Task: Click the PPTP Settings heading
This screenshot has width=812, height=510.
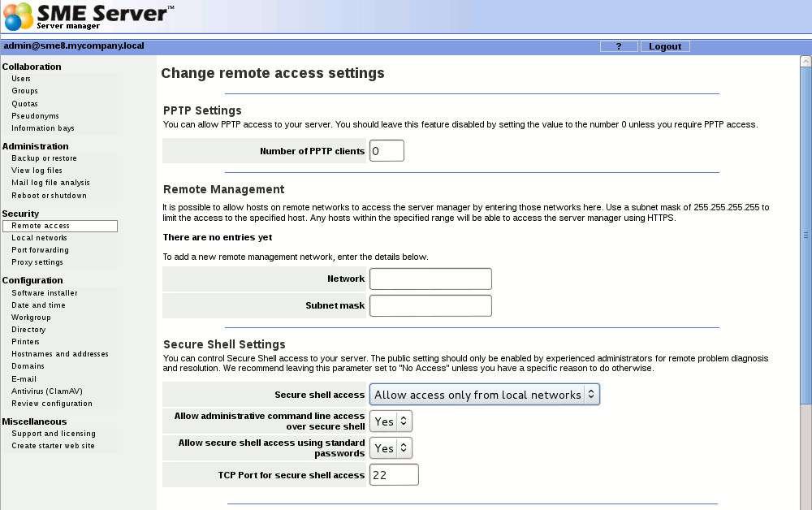Action: [x=202, y=110]
